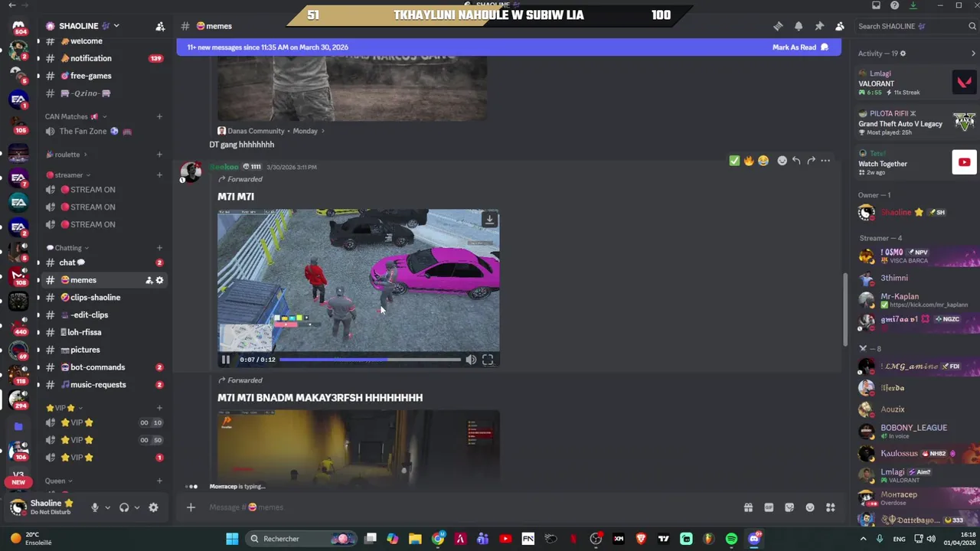The height and width of the screenshot is (551, 980).
Task: Click invite members icon beside server name
Action: coord(160,26)
